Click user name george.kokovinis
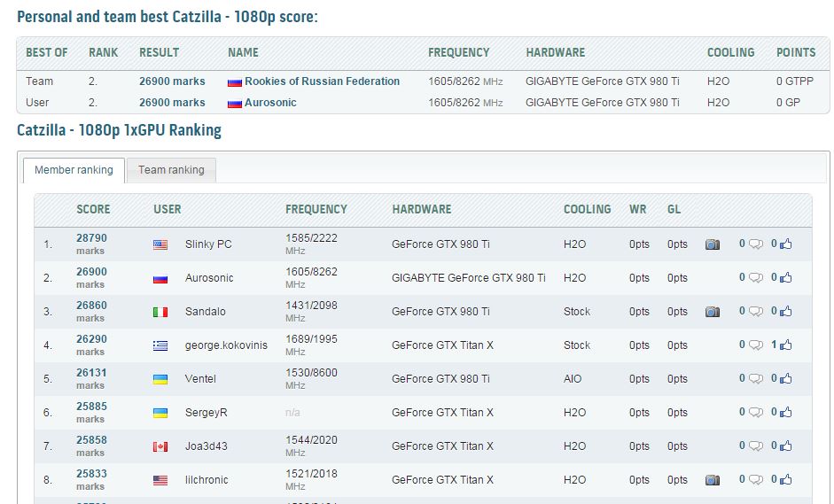834x504 pixels. click(226, 345)
